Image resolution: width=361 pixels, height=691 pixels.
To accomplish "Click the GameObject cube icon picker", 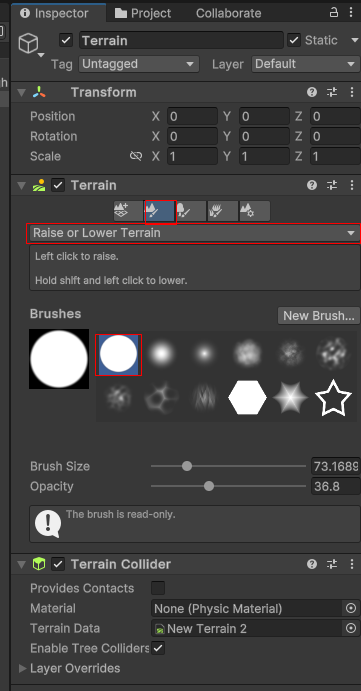I will [31, 45].
